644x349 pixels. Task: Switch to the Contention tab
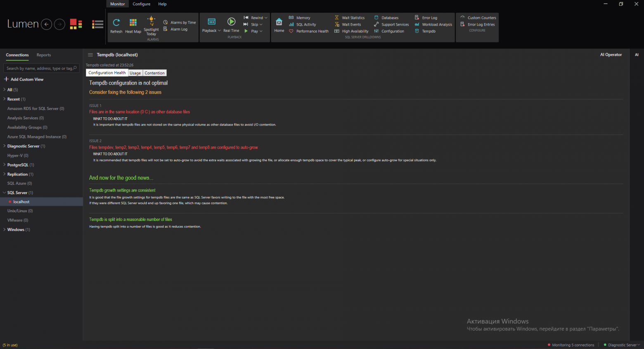coord(155,73)
